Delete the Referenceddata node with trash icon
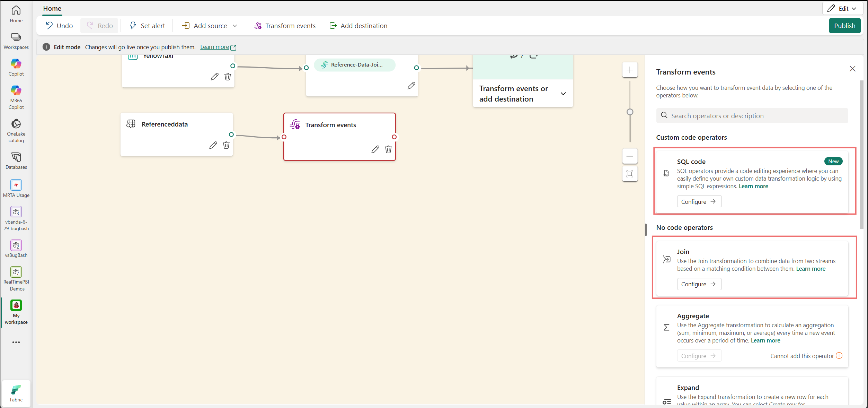 [226, 145]
